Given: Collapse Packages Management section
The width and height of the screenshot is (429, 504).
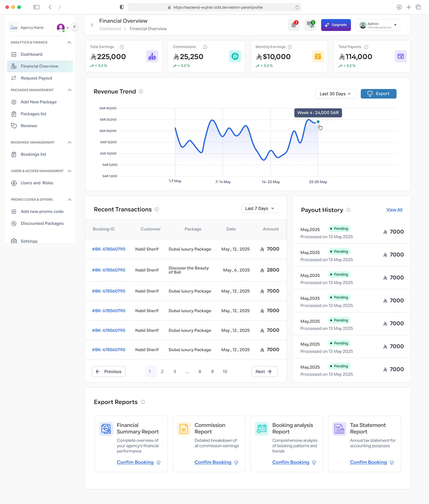Looking at the screenshot, I should point(69,90).
